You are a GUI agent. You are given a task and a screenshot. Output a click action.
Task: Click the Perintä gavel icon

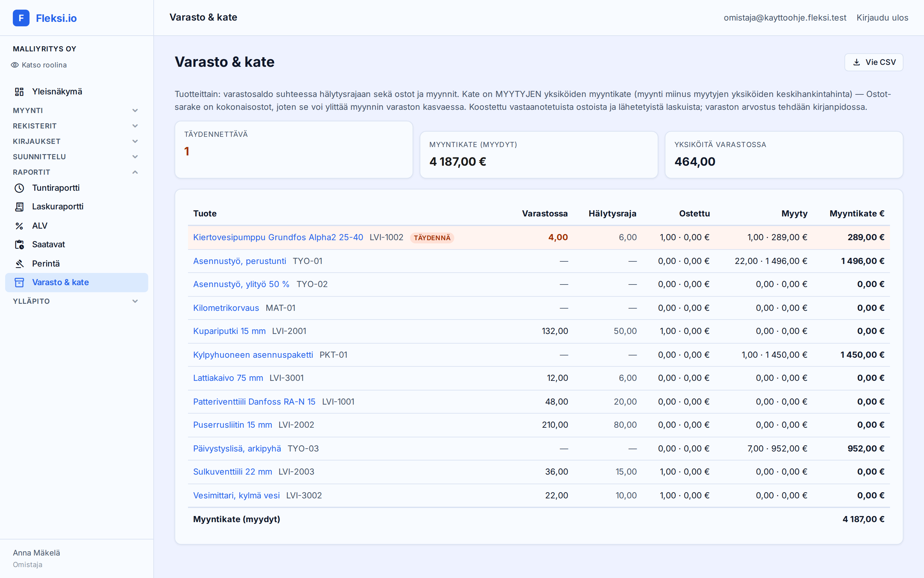click(x=19, y=264)
